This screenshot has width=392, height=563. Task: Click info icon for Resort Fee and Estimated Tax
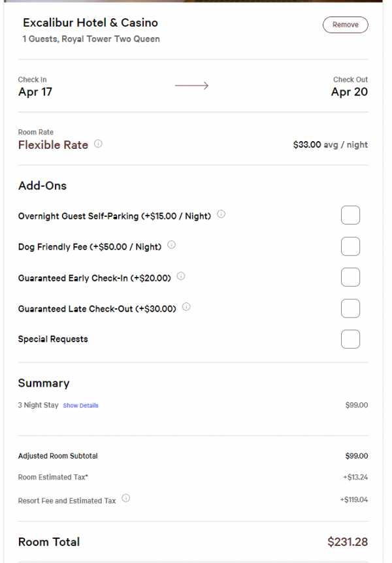126,498
